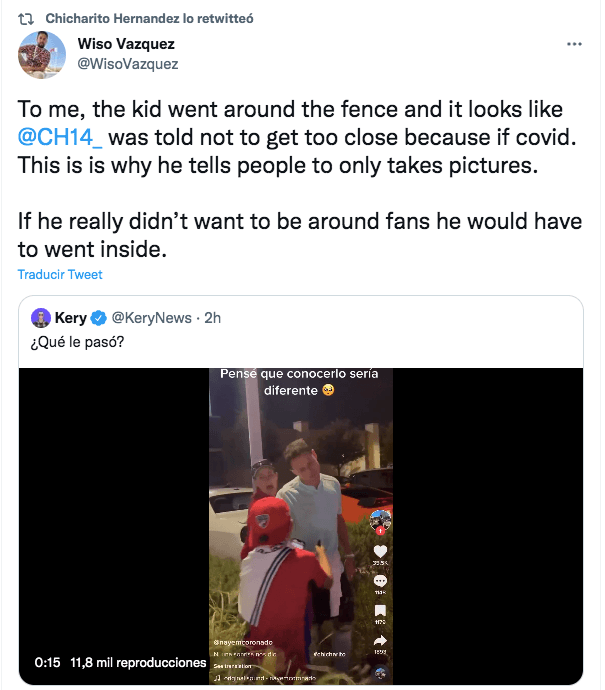The image size is (605, 690).
Task: Click the spinning sound disc icon in the video
Action: point(379,673)
